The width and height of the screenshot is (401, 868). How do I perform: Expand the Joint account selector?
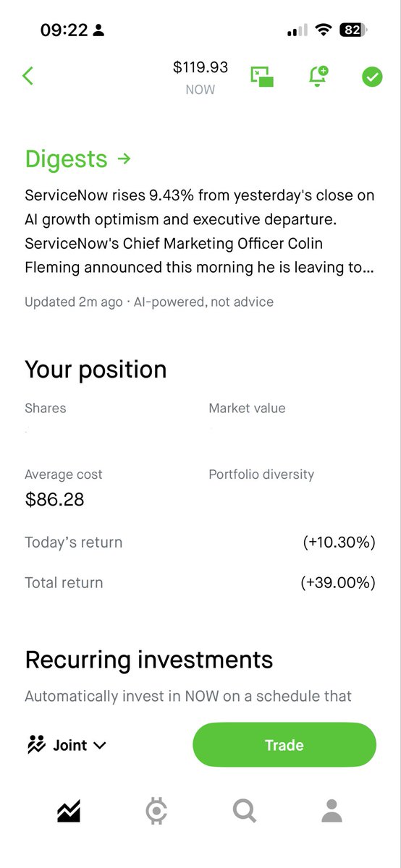(66, 745)
